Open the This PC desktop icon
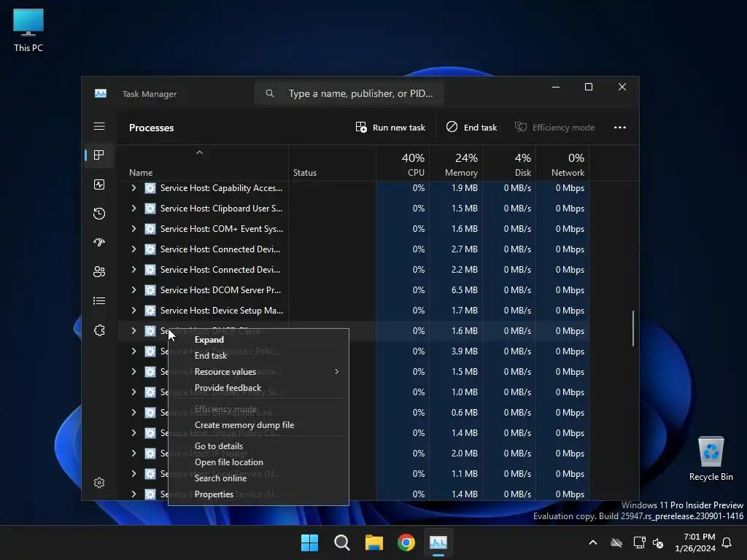 click(28, 30)
